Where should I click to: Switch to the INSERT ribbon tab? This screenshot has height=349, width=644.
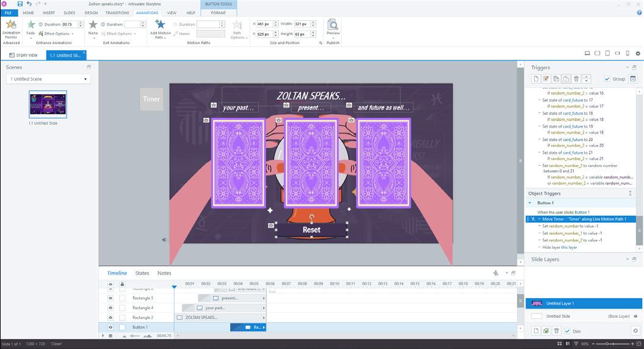pos(48,13)
